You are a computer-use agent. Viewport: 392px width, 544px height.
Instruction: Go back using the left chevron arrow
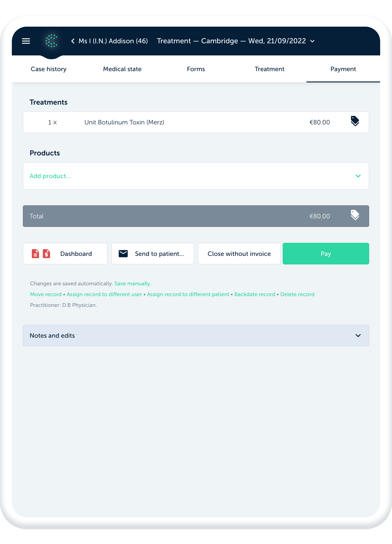73,41
